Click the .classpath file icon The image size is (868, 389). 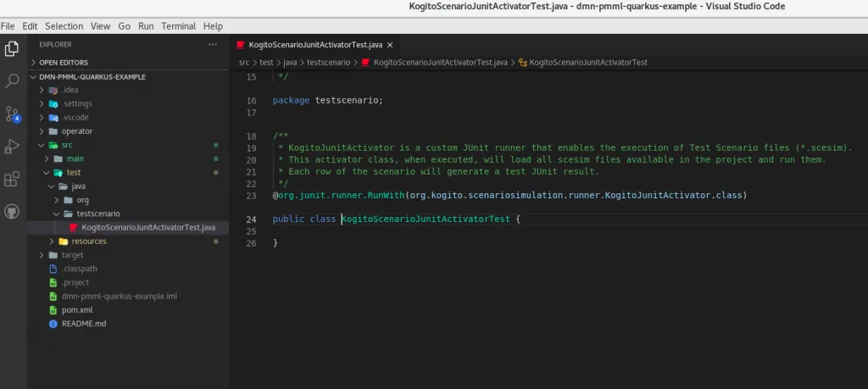pos(53,269)
